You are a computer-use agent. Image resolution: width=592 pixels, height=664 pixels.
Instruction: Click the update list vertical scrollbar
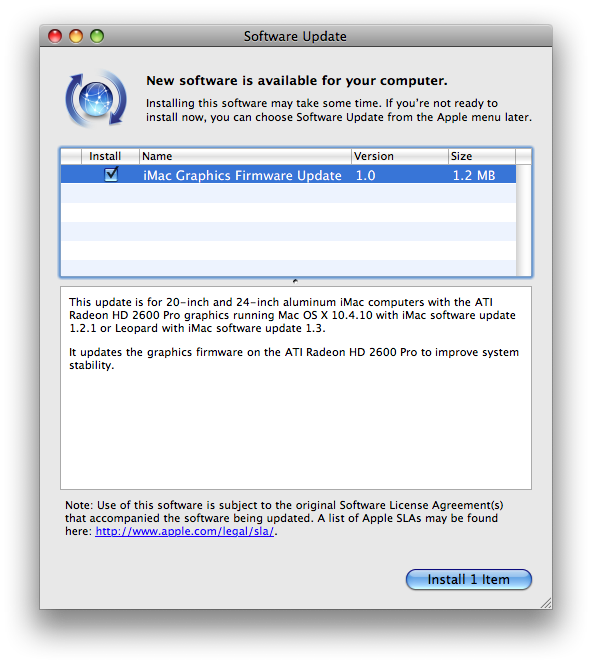tap(523, 220)
